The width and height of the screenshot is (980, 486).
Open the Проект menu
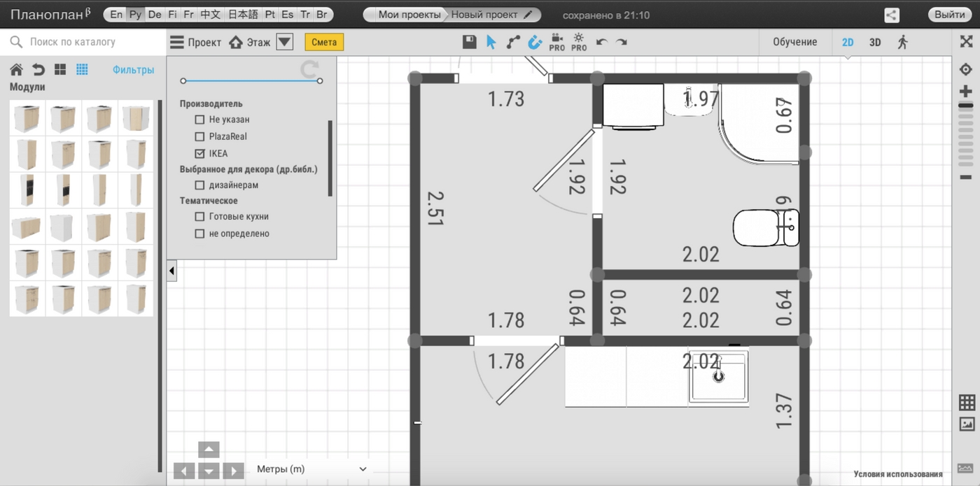tap(195, 42)
